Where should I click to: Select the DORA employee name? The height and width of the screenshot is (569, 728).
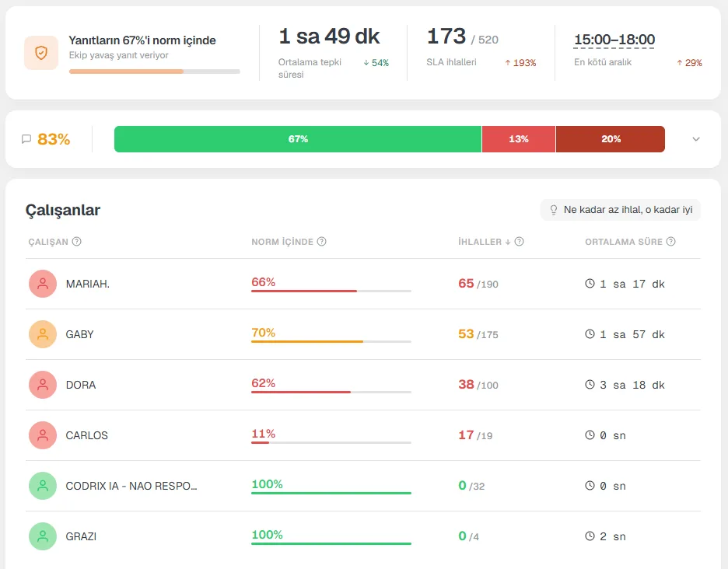coord(81,386)
